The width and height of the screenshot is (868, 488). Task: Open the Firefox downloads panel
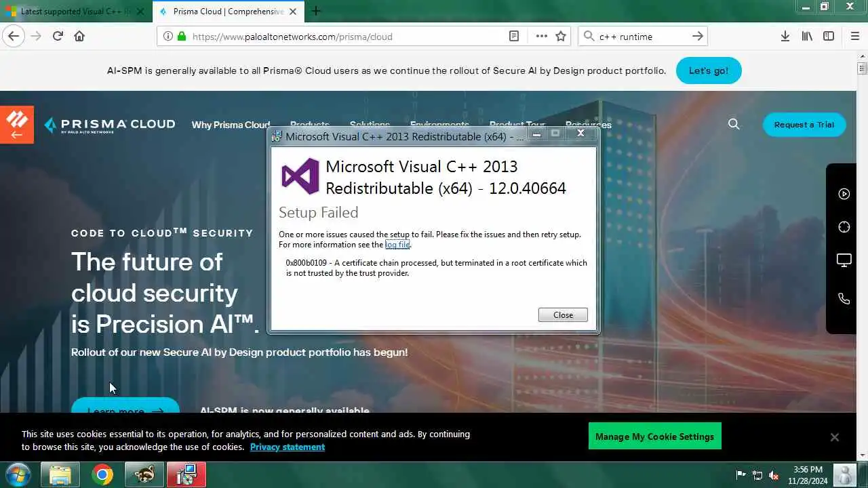click(785, 37)
